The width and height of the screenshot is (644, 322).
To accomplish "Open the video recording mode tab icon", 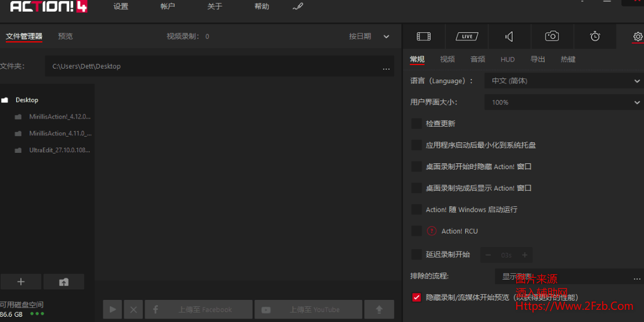I will coord(423,37).
